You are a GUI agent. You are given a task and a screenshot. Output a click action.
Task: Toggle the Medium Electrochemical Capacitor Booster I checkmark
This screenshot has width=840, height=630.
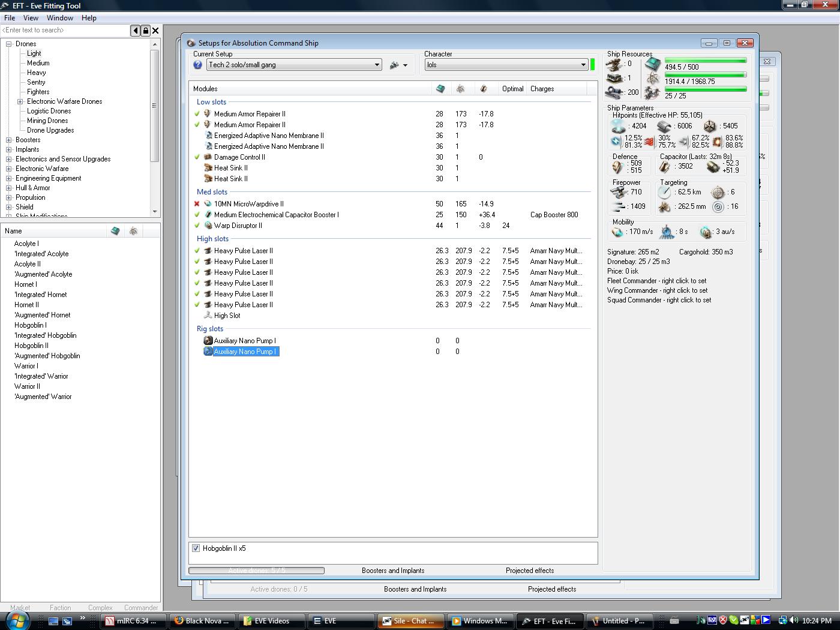pos(197,215)
